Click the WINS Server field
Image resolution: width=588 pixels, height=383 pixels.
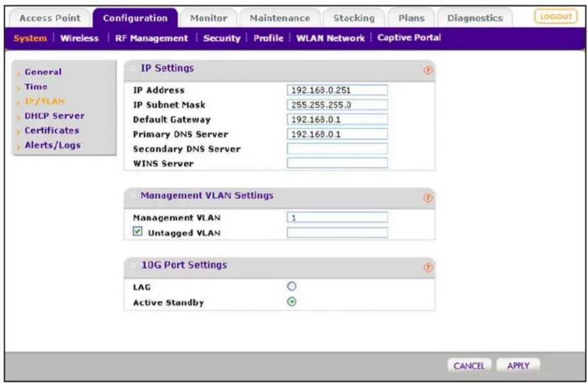(x=337, y=163)
